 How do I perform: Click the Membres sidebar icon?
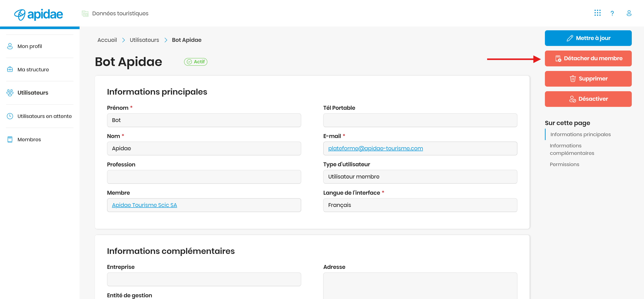coord(10,139)
